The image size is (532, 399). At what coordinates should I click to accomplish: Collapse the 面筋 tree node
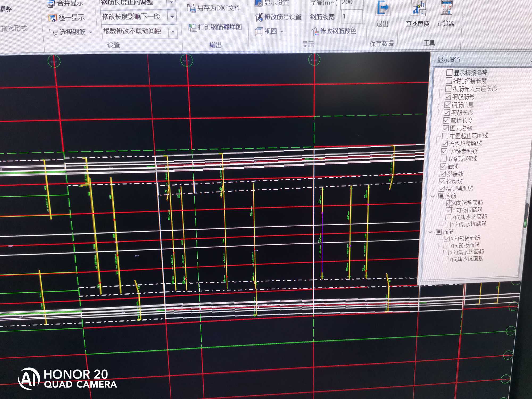pos(430,232)
